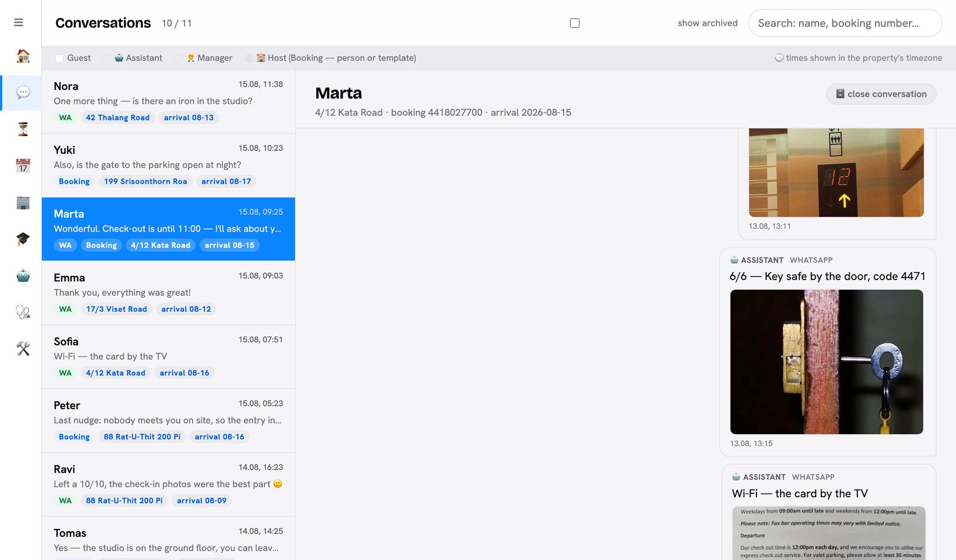This screenshot has width=956, height=560.
Task: Open the office building properties icon
Action: (23, 202)
